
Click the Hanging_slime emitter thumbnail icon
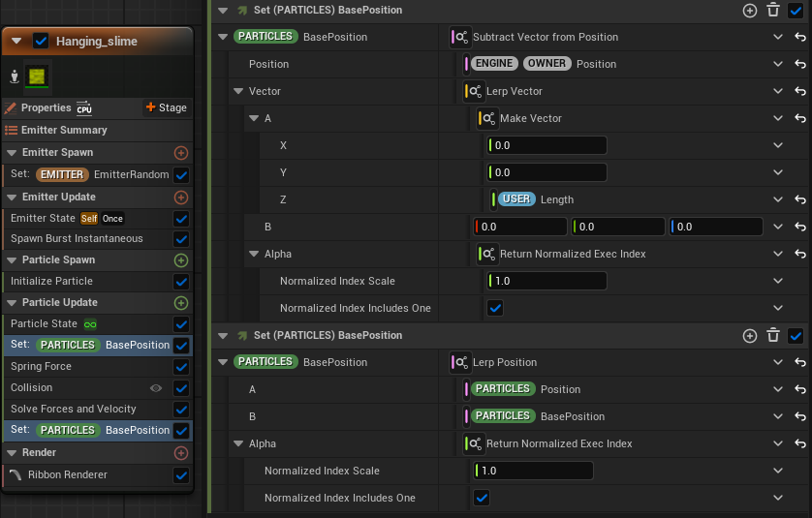[38, 76]
